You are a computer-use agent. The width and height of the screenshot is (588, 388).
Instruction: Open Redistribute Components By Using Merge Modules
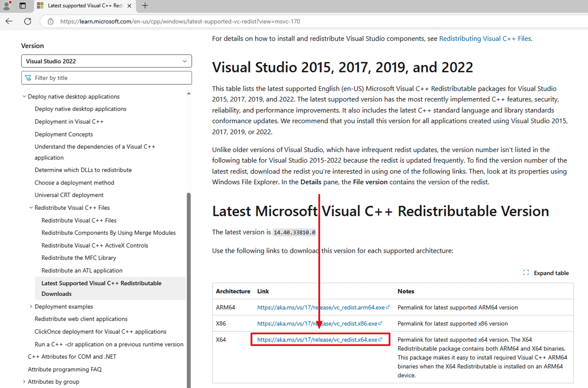(109, 233)
